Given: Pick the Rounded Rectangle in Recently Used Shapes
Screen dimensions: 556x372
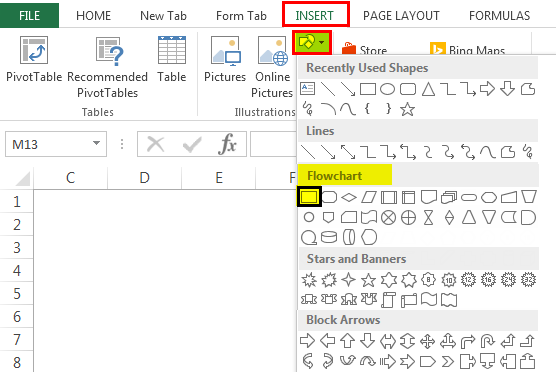Looking at the screenshot, I should coord(408,89).
